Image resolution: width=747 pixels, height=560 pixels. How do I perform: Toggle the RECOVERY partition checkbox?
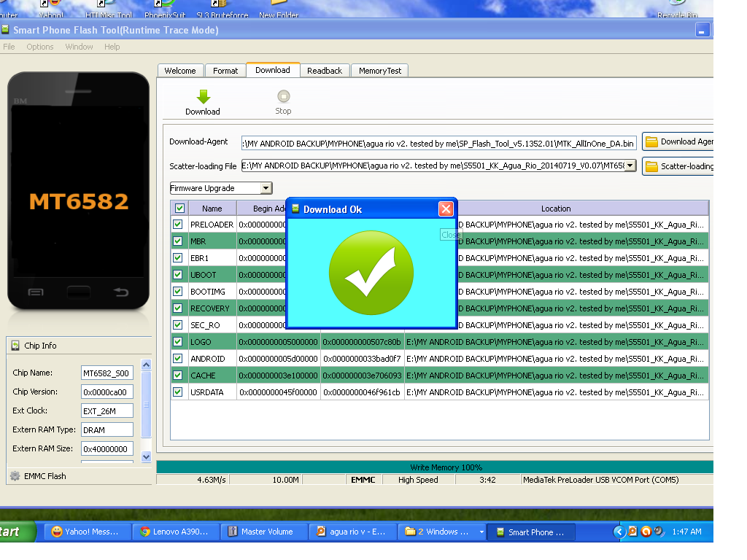pos(178,308)
